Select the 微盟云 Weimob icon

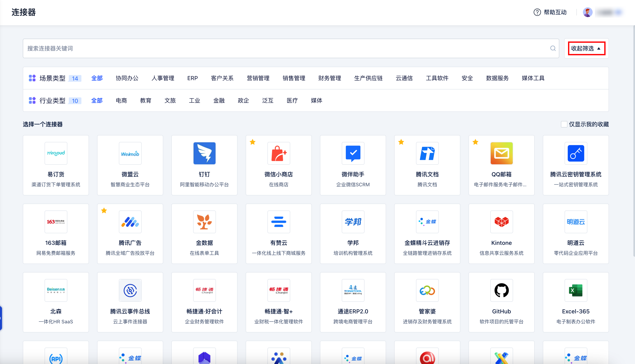130,153
